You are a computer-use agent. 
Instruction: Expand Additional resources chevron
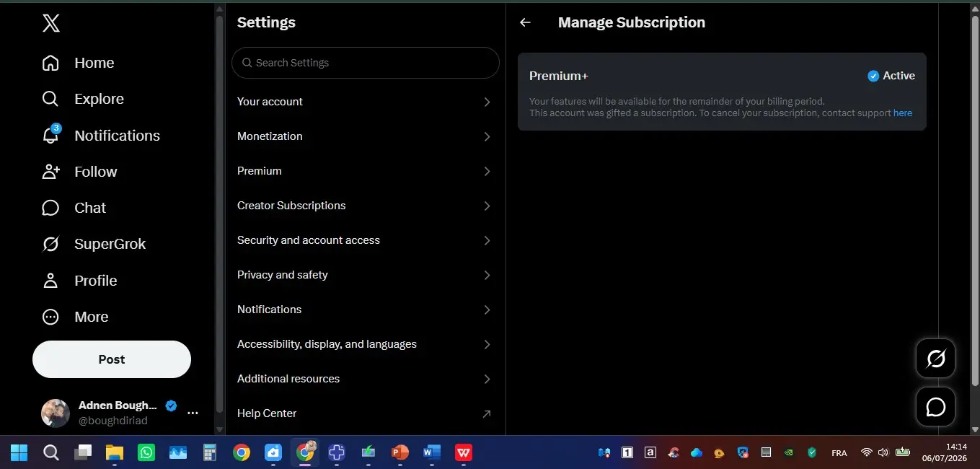pyautogui.click(x=487, y=379)
